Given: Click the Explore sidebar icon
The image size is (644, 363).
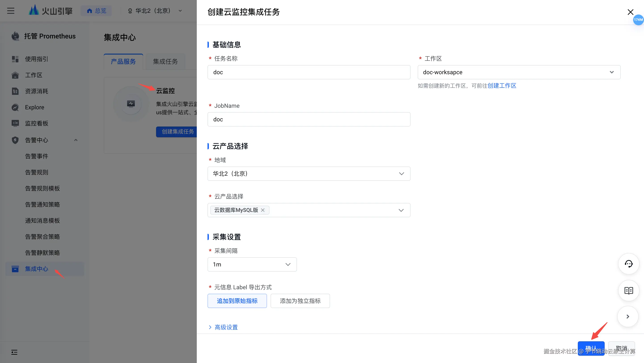Looking at the screenshot, I should pyautogui.click(x=15, y=108).
